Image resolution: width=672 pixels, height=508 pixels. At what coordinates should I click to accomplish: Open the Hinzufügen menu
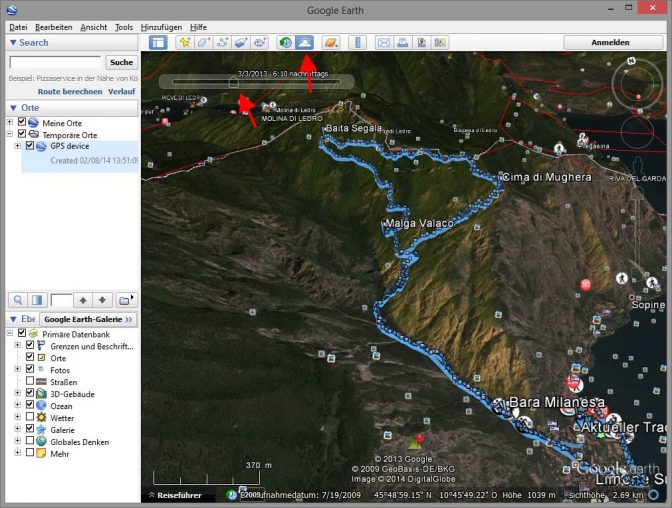(x=161, y=27)
